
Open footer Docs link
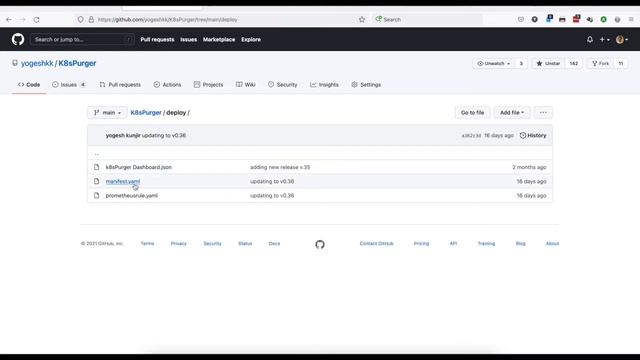[x=274, y=244]
